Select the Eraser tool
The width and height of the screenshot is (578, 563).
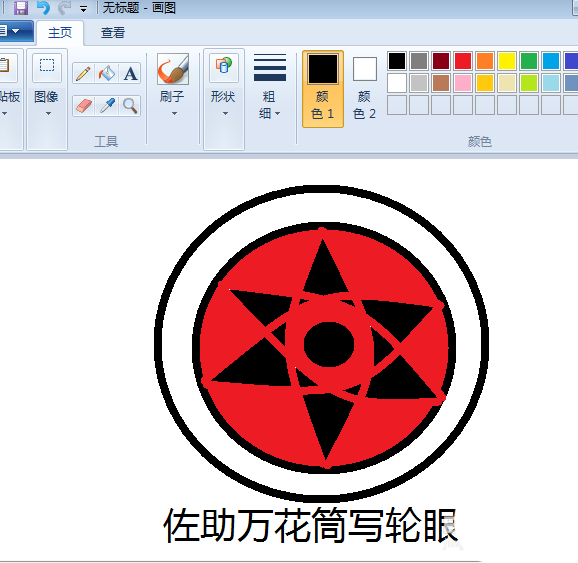(83, 106)
